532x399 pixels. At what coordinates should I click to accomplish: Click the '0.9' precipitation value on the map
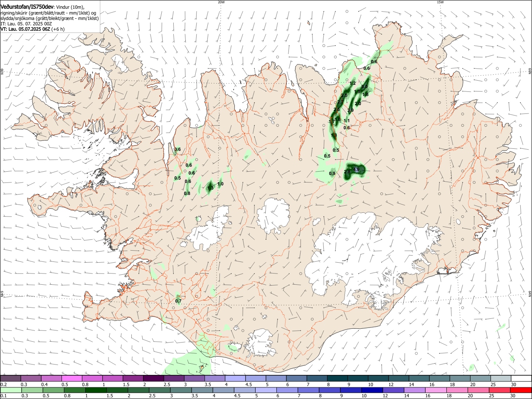(x=332, y=174)
